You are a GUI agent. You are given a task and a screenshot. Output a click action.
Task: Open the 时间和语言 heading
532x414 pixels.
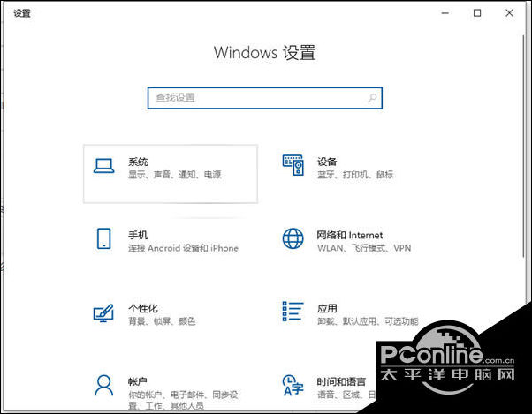341,381
